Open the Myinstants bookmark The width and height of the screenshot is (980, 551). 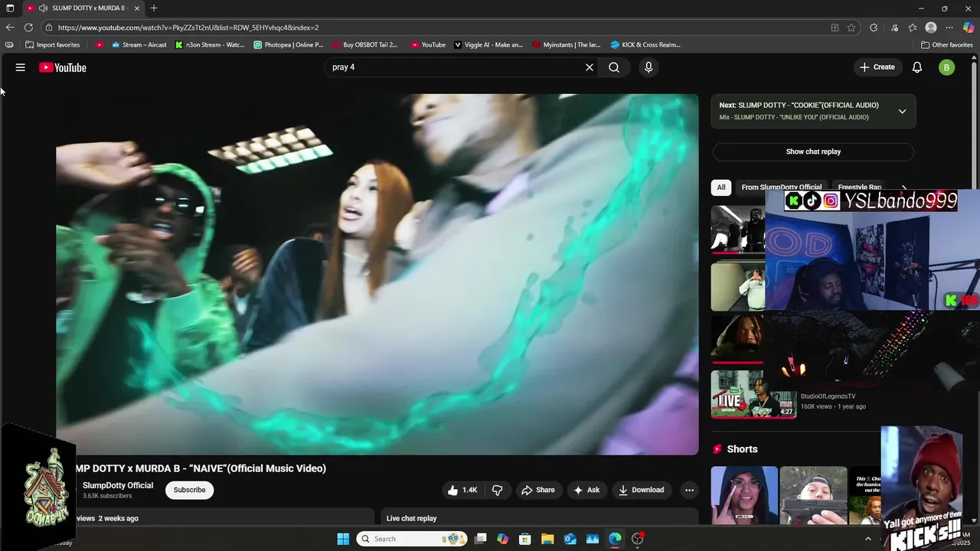(567, 45)
